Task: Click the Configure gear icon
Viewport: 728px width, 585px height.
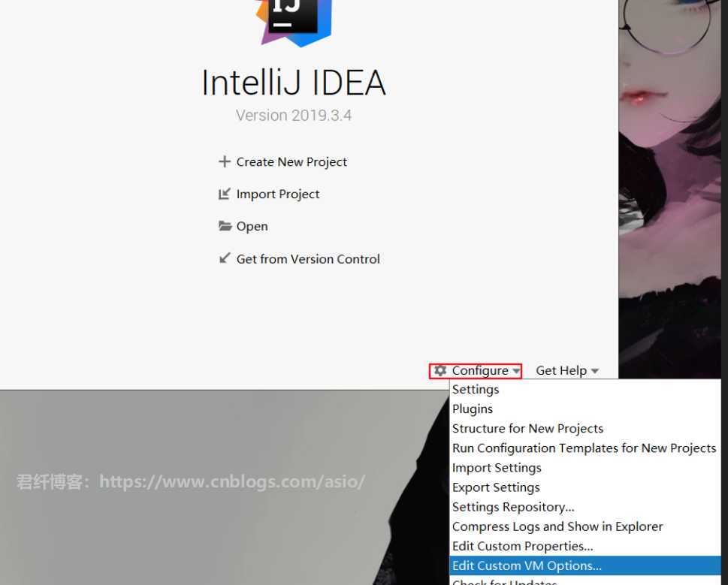Action: 440,370
